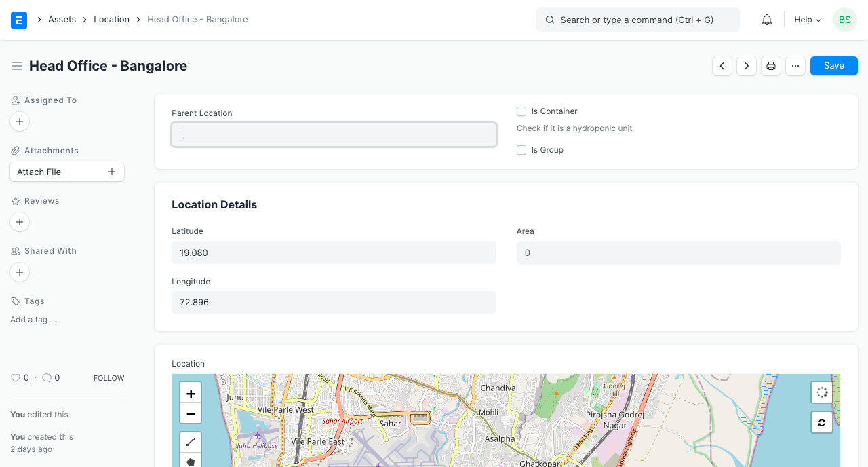Open the Help dropdown menu
The height and width of the screenshot is (467, 868).
[808, 20]
